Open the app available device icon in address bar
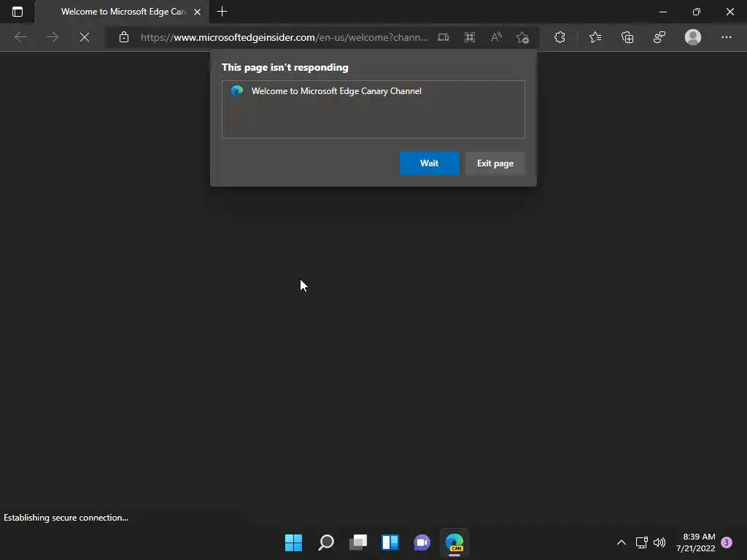Screen dimensions: 747x560 coord(443,37)
